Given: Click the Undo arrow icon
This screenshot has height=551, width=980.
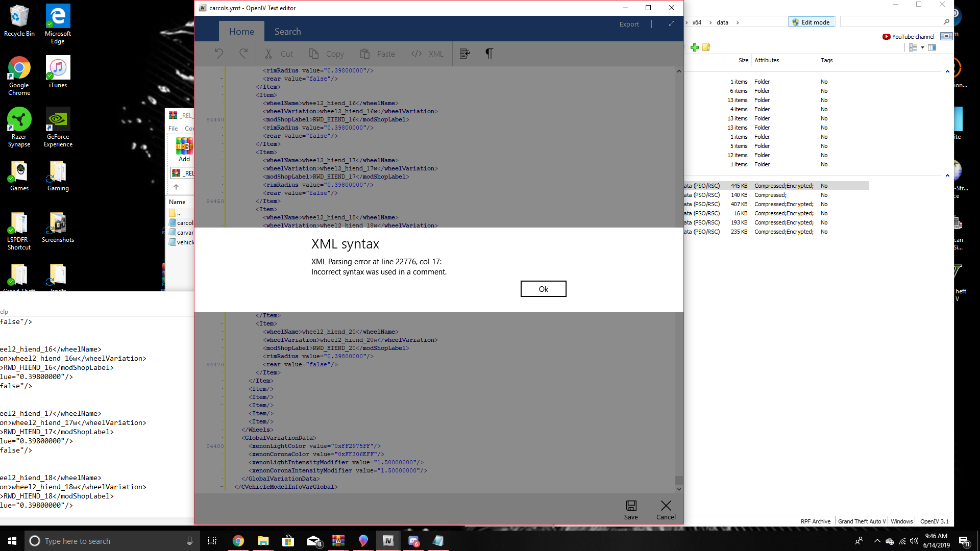Looking at the screenshot, I should coord(219,54).
